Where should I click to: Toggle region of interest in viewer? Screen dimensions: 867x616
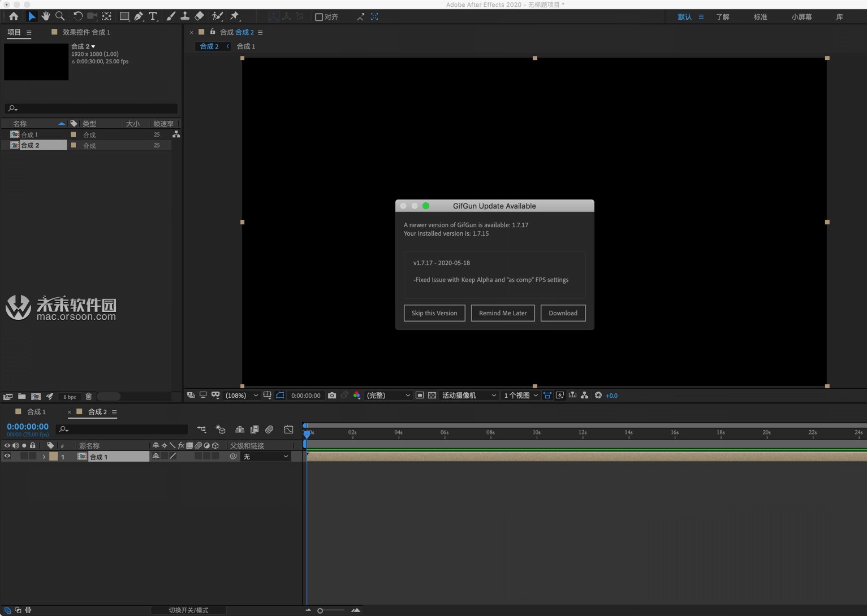click(420, 396)
